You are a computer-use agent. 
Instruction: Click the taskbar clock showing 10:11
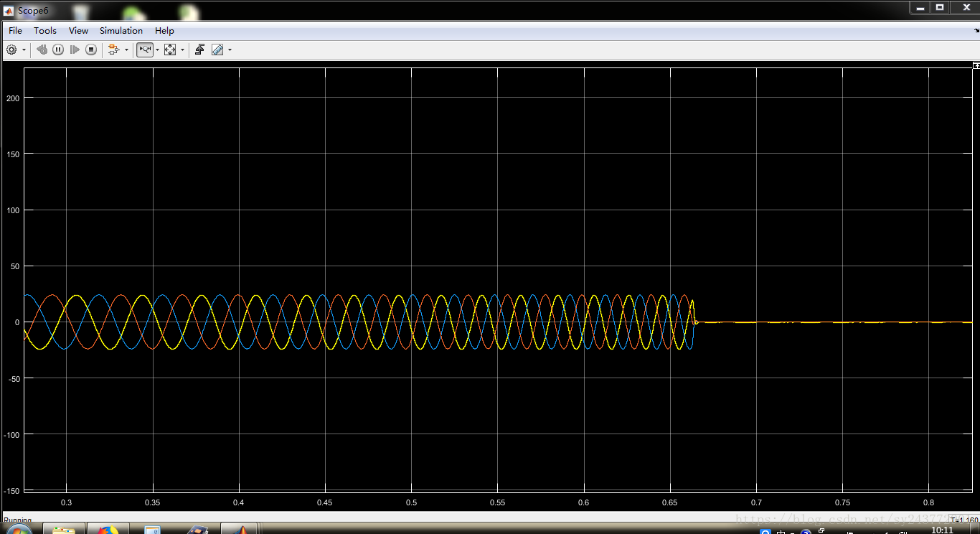coord(941,530)
